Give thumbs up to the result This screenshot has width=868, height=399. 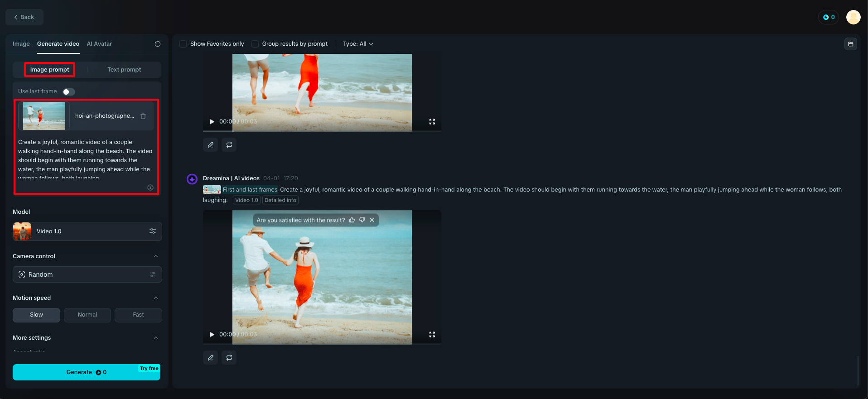(x=352, y=220)
